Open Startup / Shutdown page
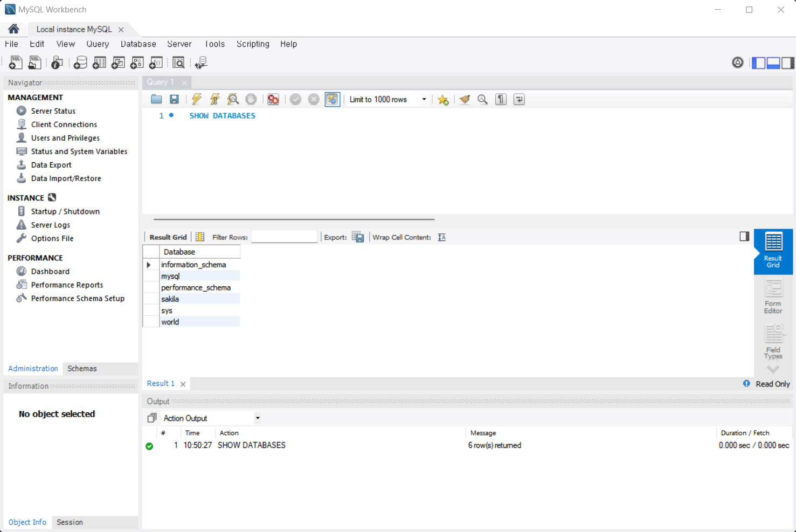Viewport: 796px width, 532px height. point(65,211)
